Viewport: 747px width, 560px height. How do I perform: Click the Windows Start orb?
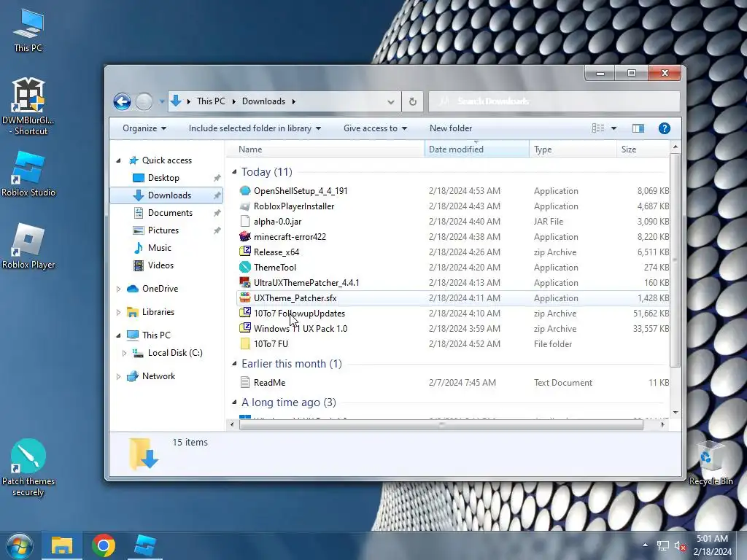click(20, 545)
